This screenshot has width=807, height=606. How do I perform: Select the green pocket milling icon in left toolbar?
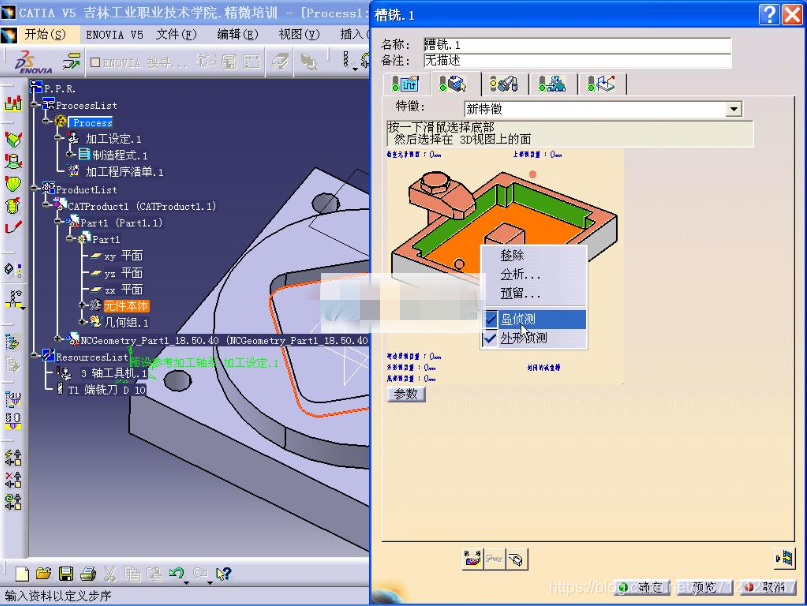coord(13,139)
